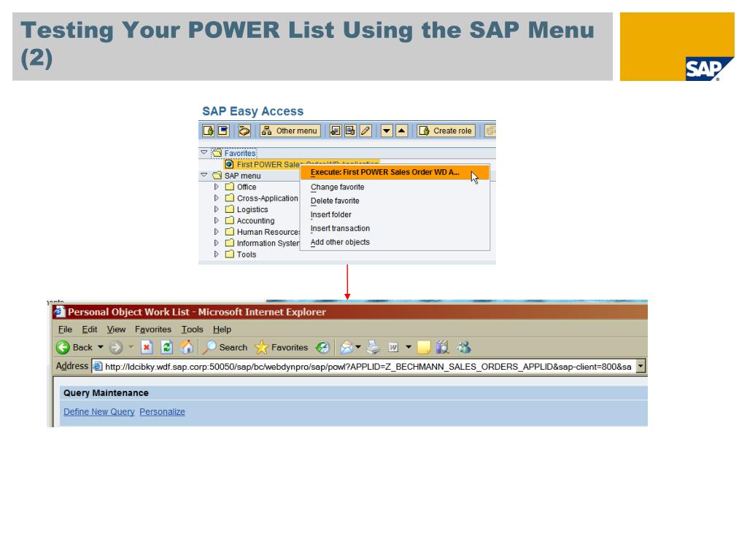Screen dimensions: 747x560
Task: Click the pencil Change favorites toolbar icon
Action: pyautogui.click(x=366, y=131)
